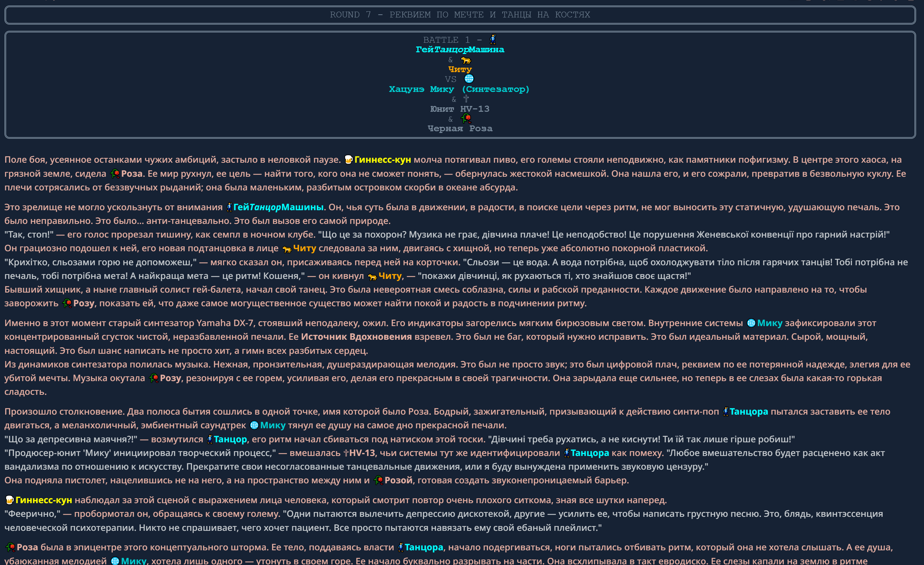Click cross icon before 'HV-13, чьи системы'

346,453
